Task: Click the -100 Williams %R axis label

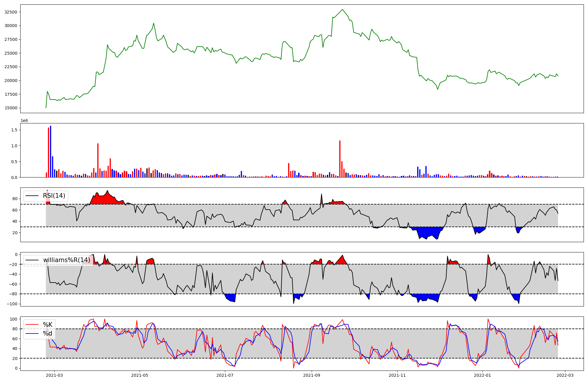Action: (x=12, y=304)
